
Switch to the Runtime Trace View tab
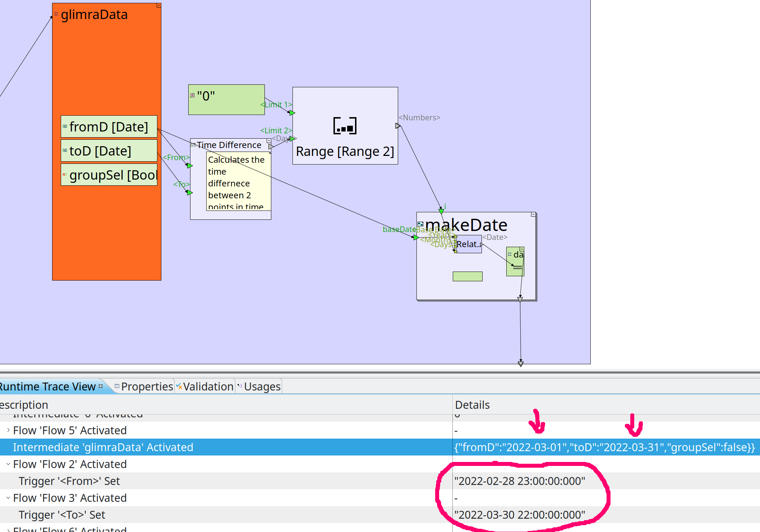coord(47,387)
